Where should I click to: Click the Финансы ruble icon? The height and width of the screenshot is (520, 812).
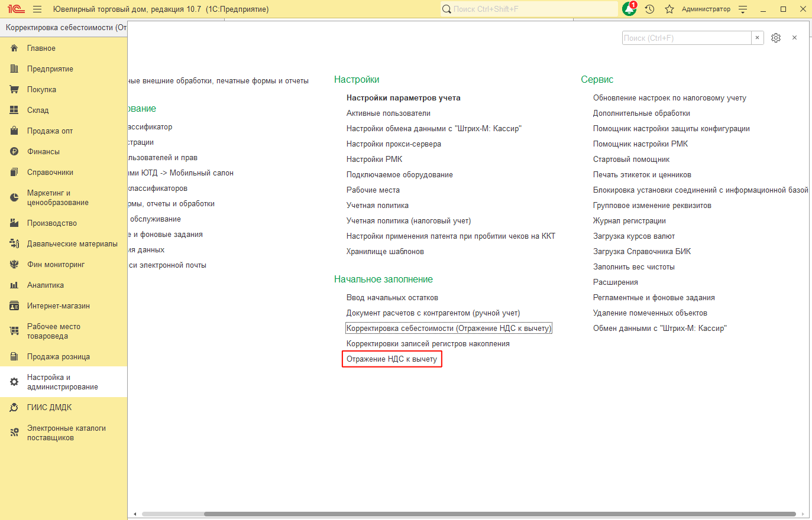coord(14,152)
